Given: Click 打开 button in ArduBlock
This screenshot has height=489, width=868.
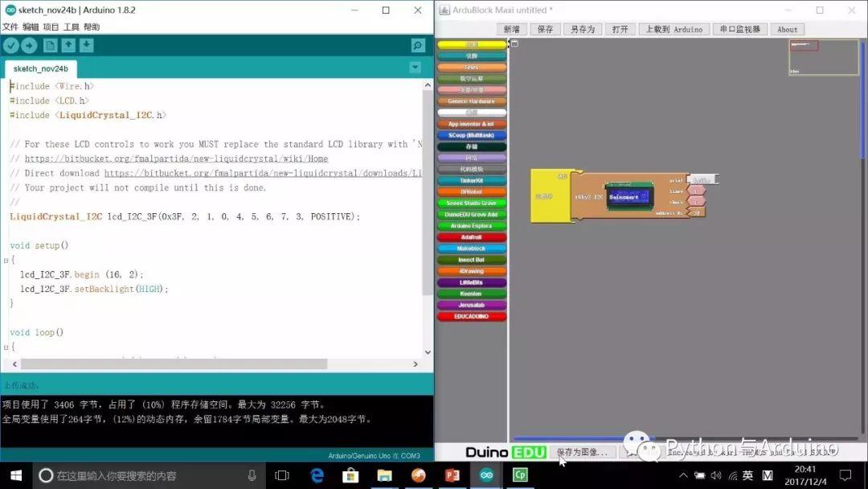Looking at the screenshot, I should coord(620,29).
